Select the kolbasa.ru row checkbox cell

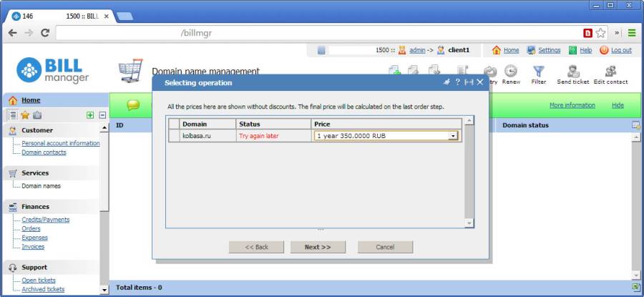pyautogui.click(x=174, y=135)
